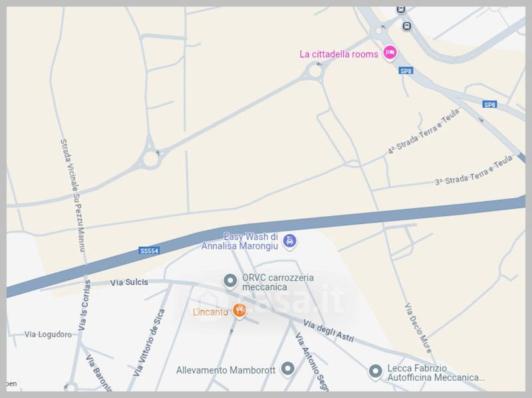This screenshot has height=398, width=532.
Task: Click the Via Sulcis street label
Action: point(129,282)
